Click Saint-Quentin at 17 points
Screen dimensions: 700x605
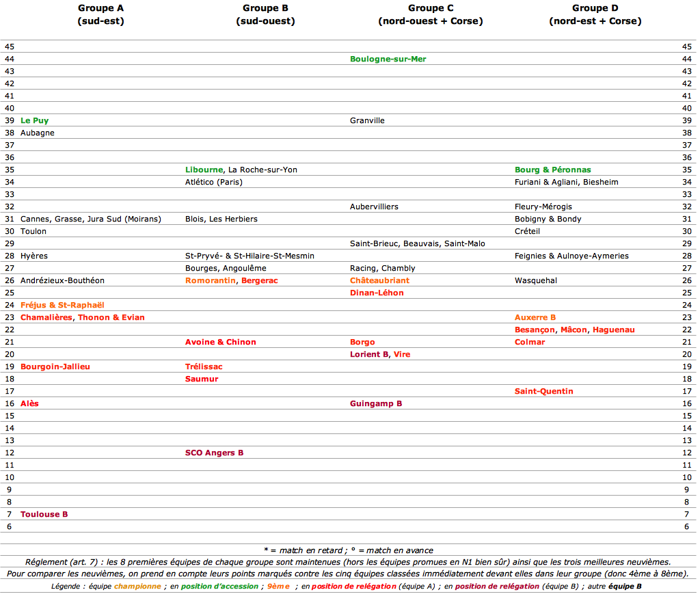[543, 391]
